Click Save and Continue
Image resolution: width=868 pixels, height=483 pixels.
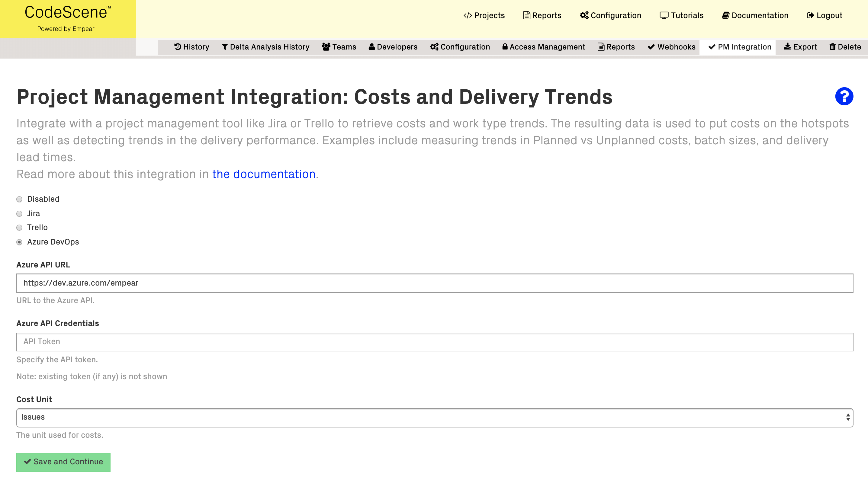point(63,462)
